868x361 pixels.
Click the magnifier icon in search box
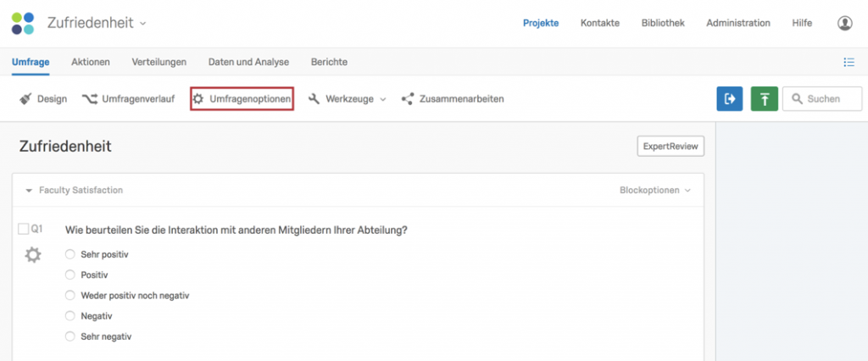[x=797, y=99]
